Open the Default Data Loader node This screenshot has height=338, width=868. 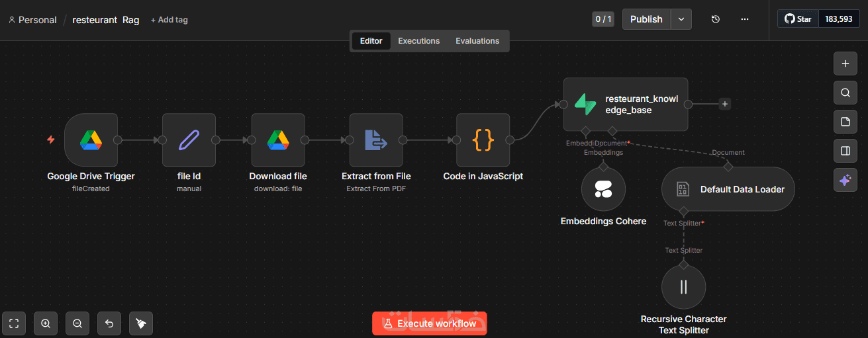click(x=728, y=189)
